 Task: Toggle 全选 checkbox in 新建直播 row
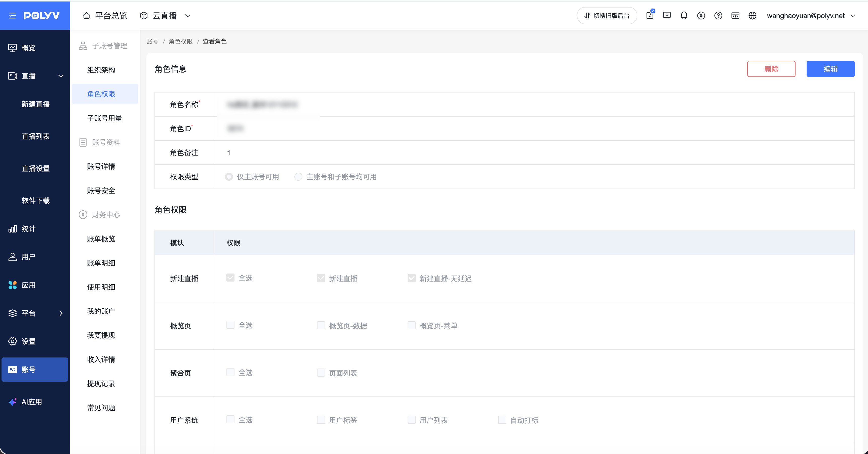(230, 278)
